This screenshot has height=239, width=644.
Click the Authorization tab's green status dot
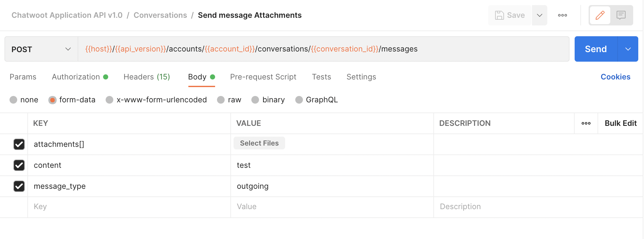point(106,77)
